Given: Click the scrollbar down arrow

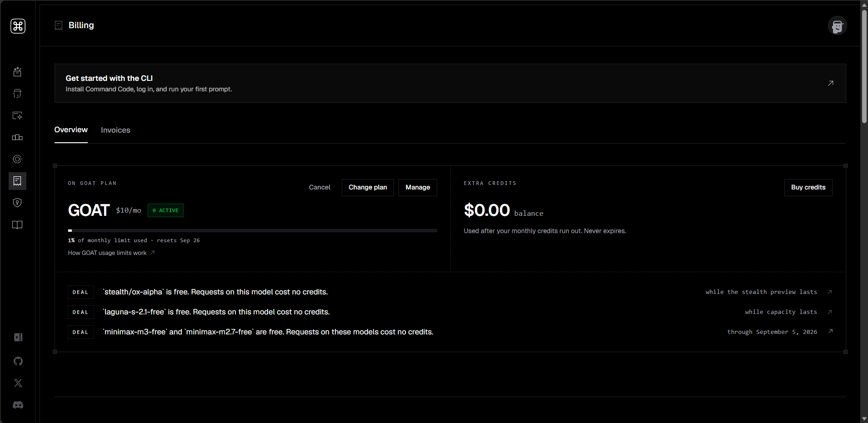Looking at the screenshot, I should (864, 419).
